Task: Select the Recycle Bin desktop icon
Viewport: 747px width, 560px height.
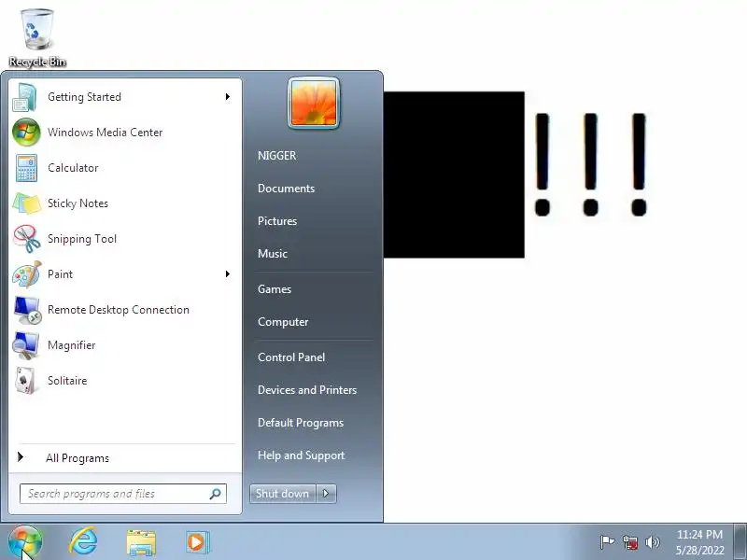Action: [37, 38]
